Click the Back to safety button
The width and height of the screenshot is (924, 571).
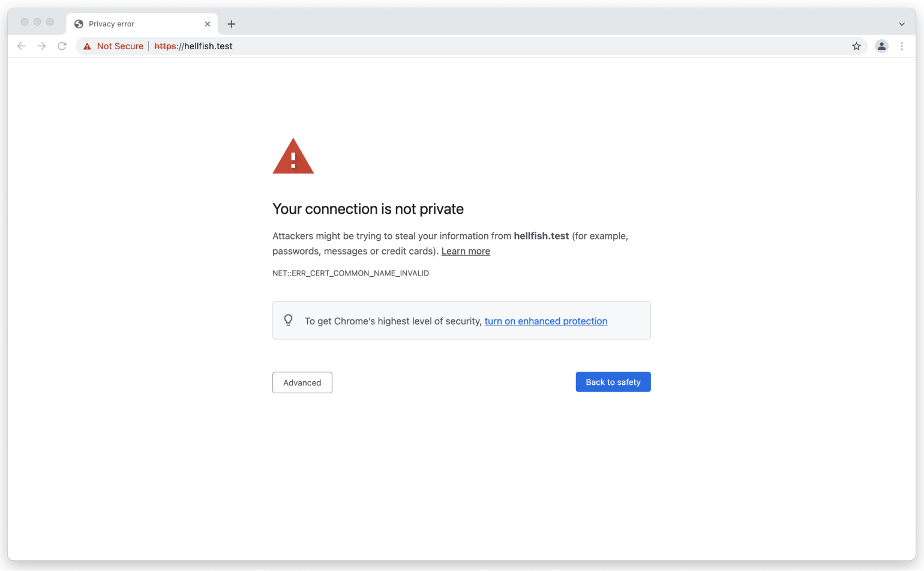[x=613, y=382]
